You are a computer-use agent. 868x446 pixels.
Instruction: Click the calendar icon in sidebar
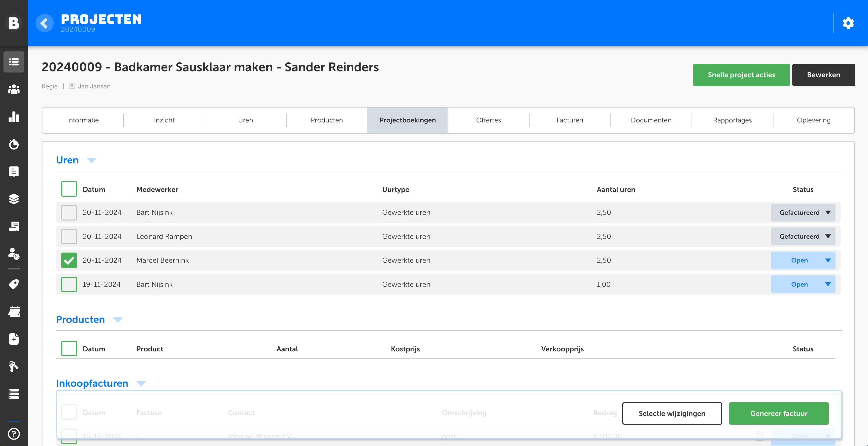(x=14, y=311)
